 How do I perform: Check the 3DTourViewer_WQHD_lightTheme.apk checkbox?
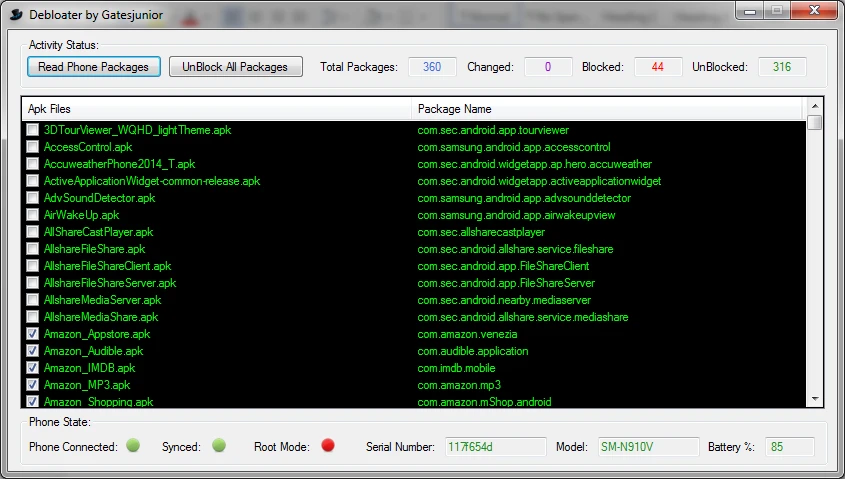tap(33, 130)
